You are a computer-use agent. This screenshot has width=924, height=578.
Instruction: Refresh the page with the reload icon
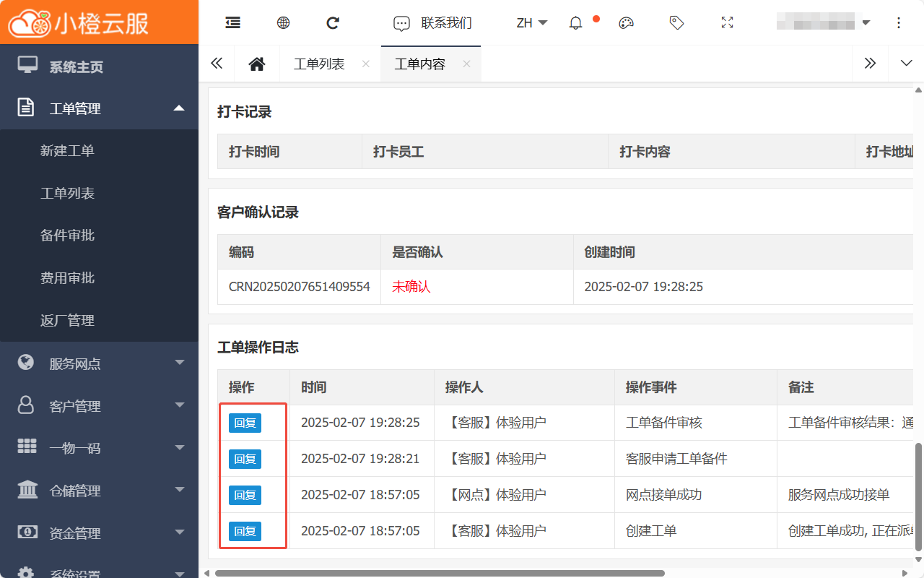point(333,23)
